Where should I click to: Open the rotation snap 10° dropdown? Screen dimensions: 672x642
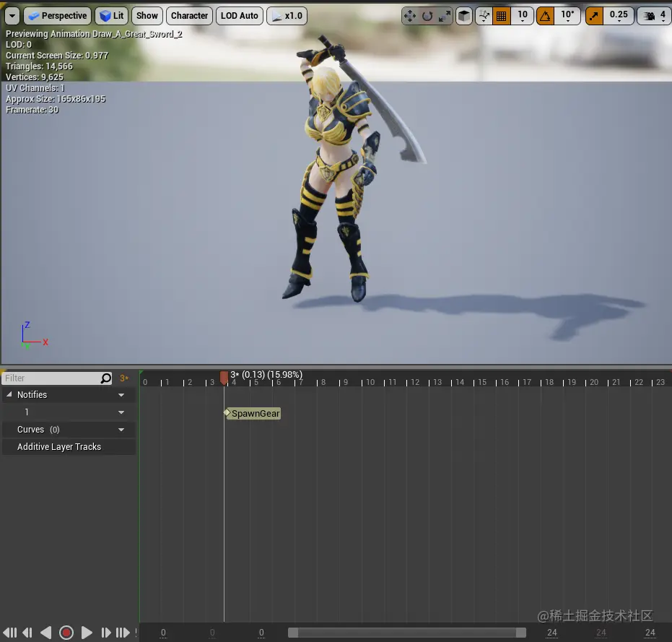(x=567, y=17)
